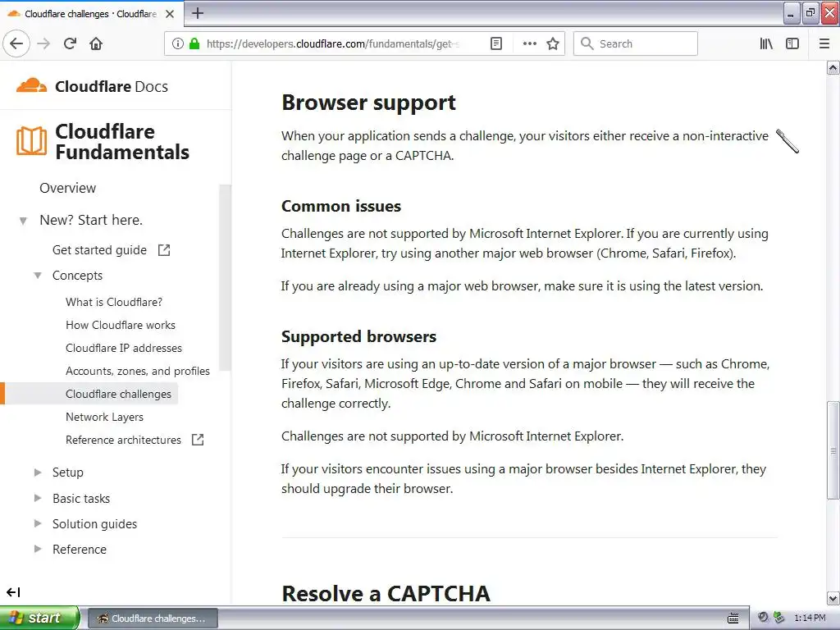Open Reference in sidebar navigation

(80, 549)
